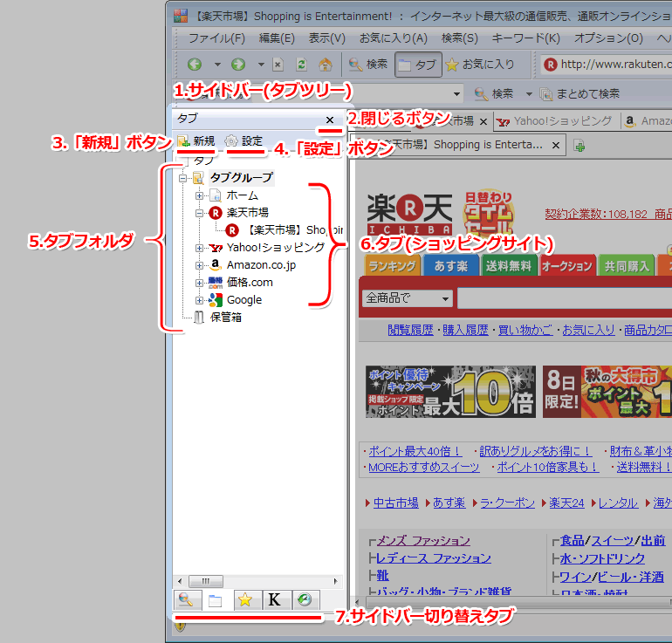Open the 全商品で category dropdown
Viewport: 672px width, 643px height.
coord(407,298)
